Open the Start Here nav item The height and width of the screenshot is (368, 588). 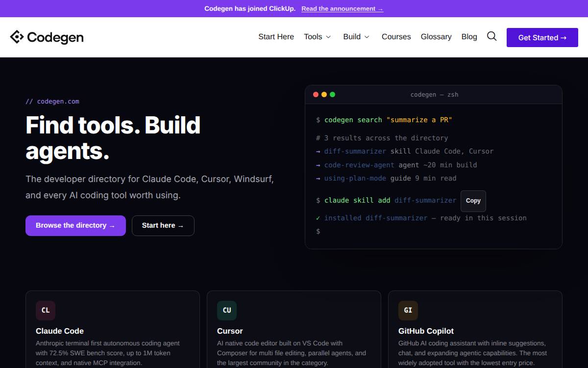pyautogui.click(x=276, y=37)
